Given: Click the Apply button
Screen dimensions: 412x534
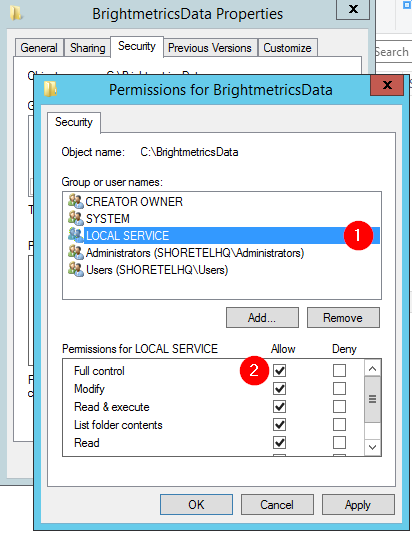Looking at the screenshot, I should 358,504.
